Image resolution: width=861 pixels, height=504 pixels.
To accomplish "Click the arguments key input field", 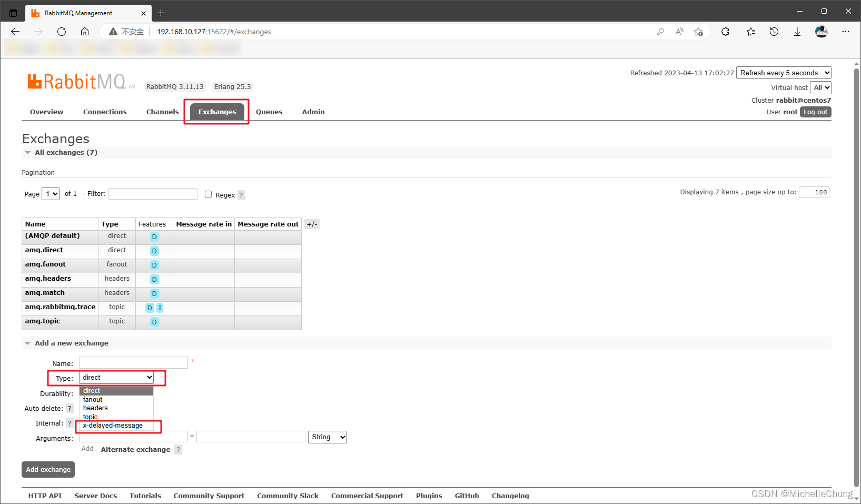I will [133, 437].
